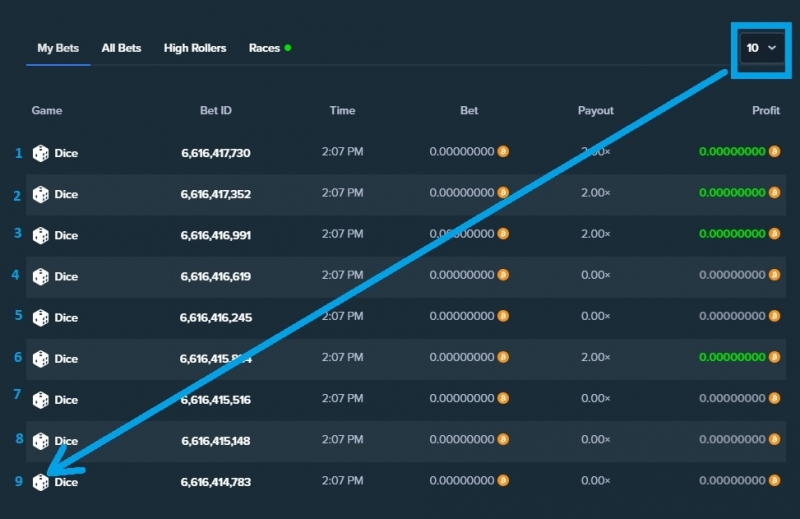This screenshot has height=519, width=800.
Task: Click bitcoin icon beside bet 6,616,416,245 amount
Action: [503, 316]
